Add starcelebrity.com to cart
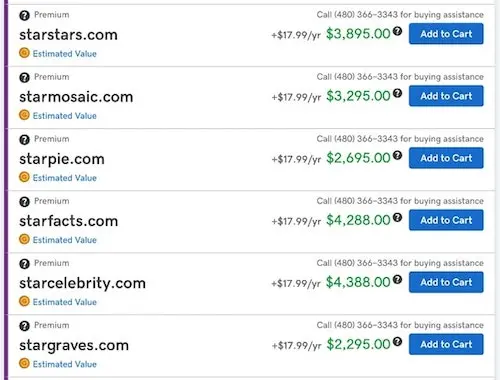 click(446, 282)
